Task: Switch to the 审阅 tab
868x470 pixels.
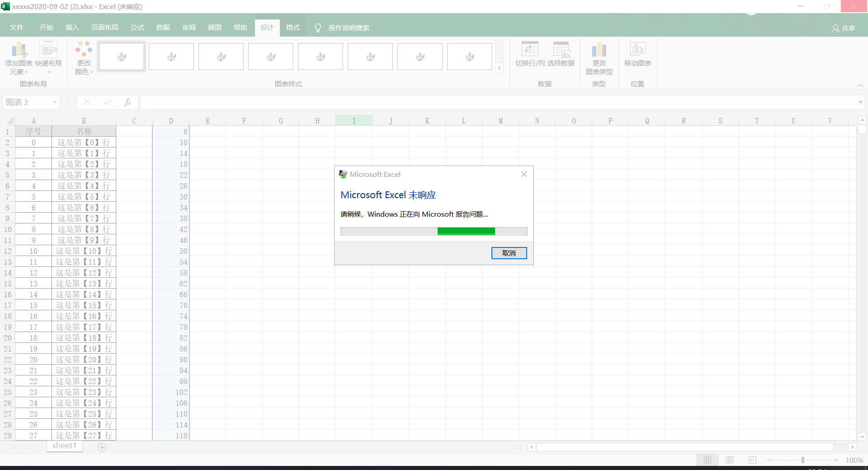Action: tap(189, 28)
